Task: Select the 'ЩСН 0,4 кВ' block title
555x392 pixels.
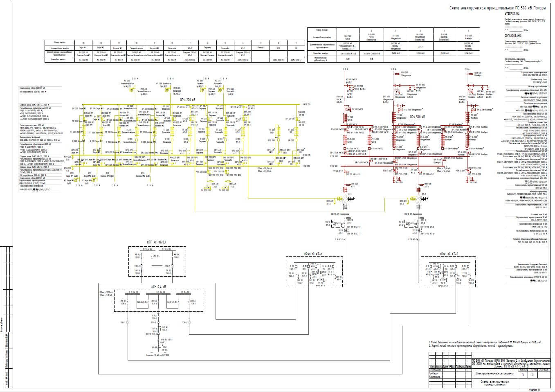Action: click(158, 286)
